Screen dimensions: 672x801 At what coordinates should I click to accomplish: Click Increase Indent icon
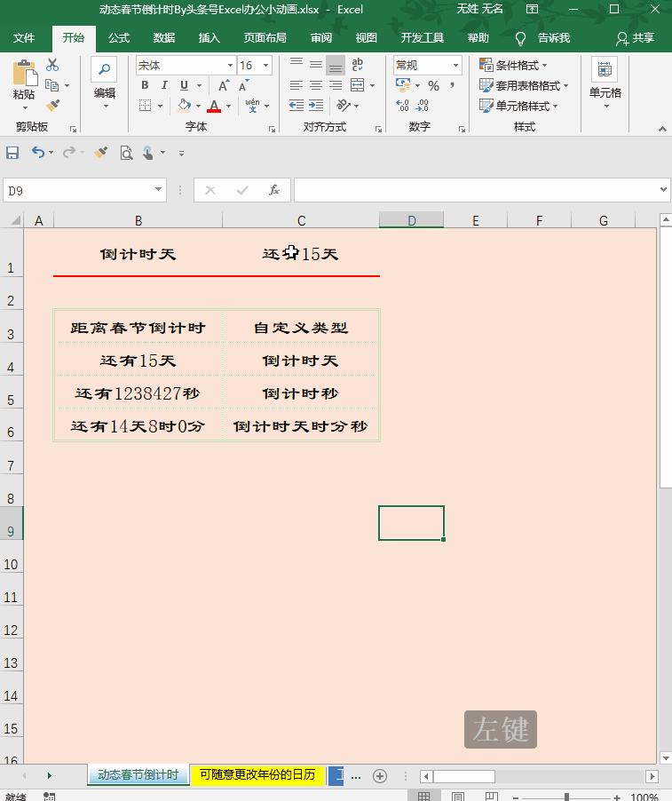(316, 106)
